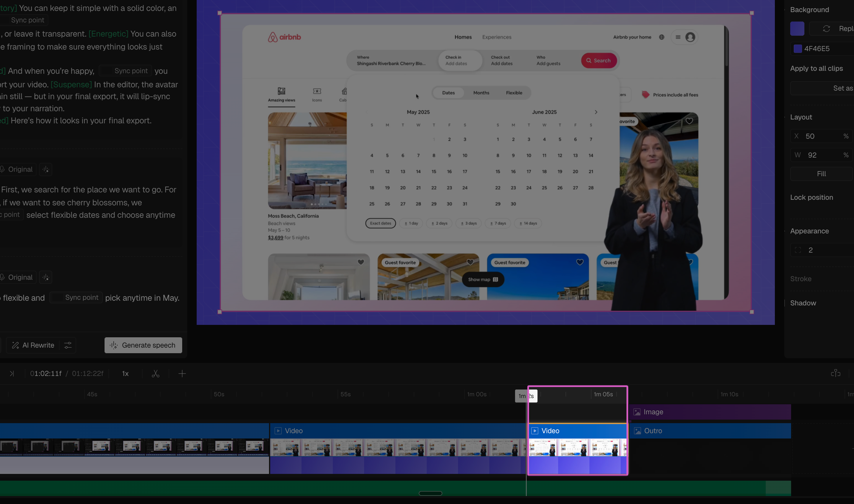Click the horizontal timeline scrollbar handle

(430, 493)
